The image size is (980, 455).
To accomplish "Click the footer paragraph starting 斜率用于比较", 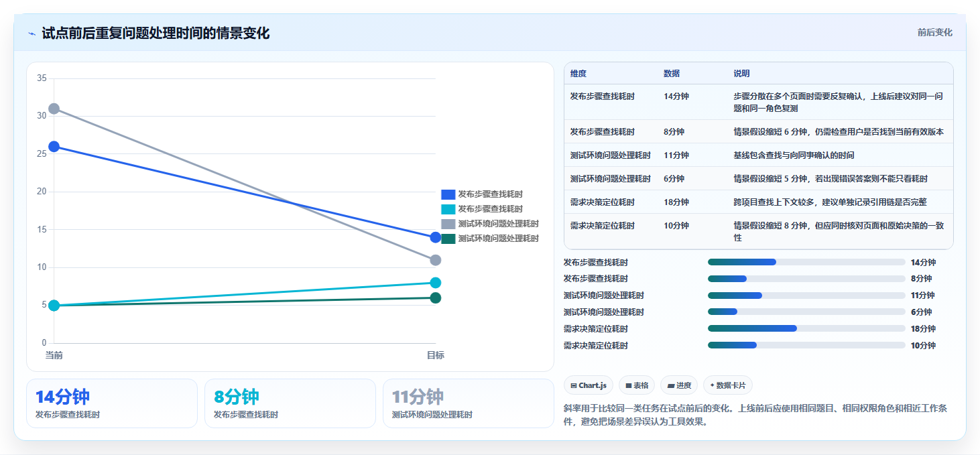I will tap(755, 415).
